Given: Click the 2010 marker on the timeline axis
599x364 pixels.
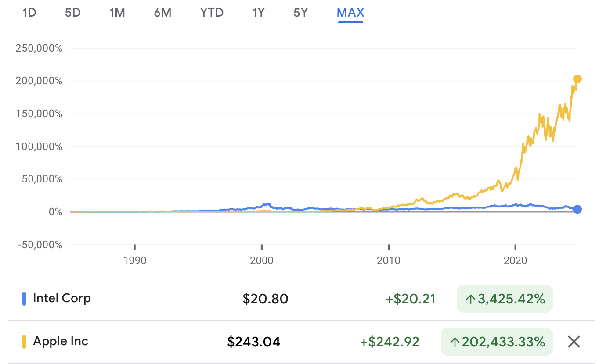Looking at the screenshot, I should pos(389,261).
